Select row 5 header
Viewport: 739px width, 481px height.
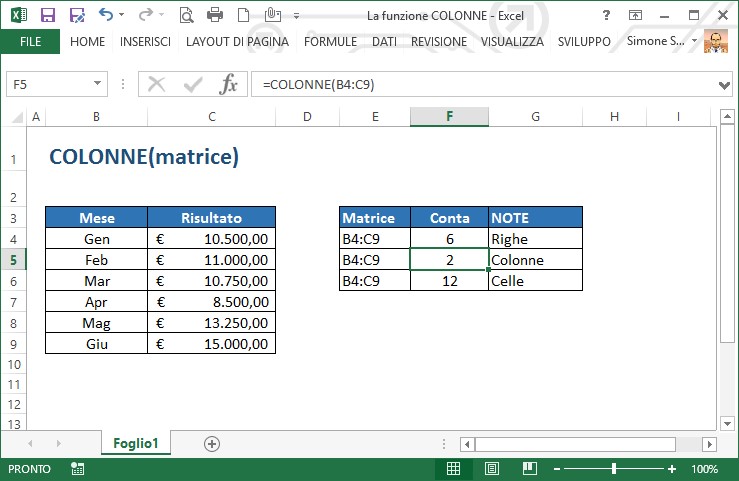click(13, 260)
